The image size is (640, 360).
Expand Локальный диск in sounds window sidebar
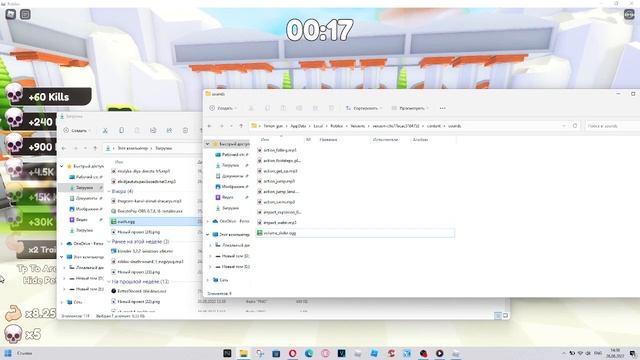tap(211, 245)
